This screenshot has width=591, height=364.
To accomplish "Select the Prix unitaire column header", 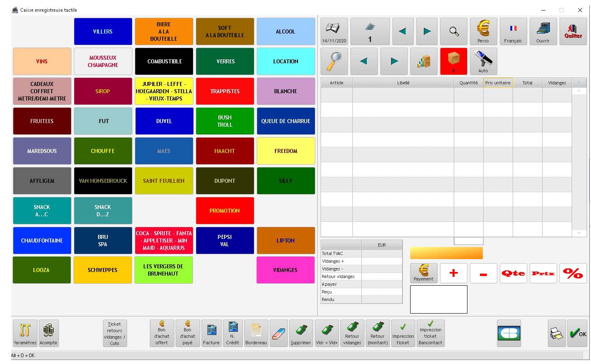I will coord(498,83).
